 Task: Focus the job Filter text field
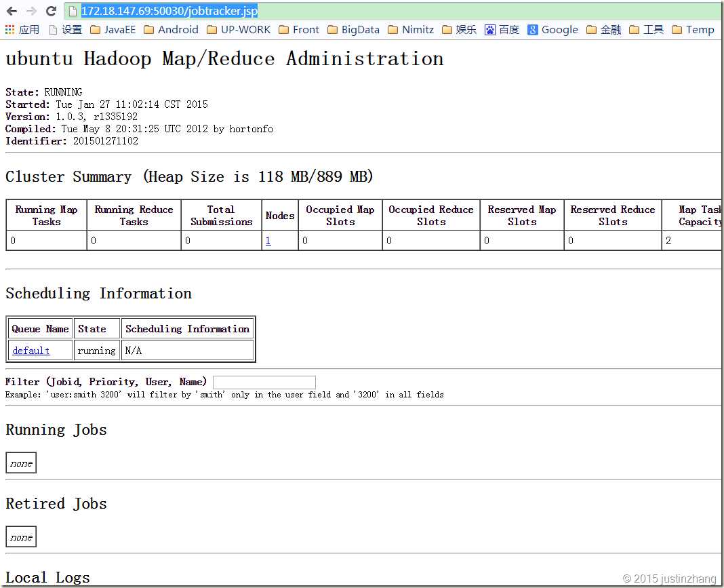coord(264,382)
